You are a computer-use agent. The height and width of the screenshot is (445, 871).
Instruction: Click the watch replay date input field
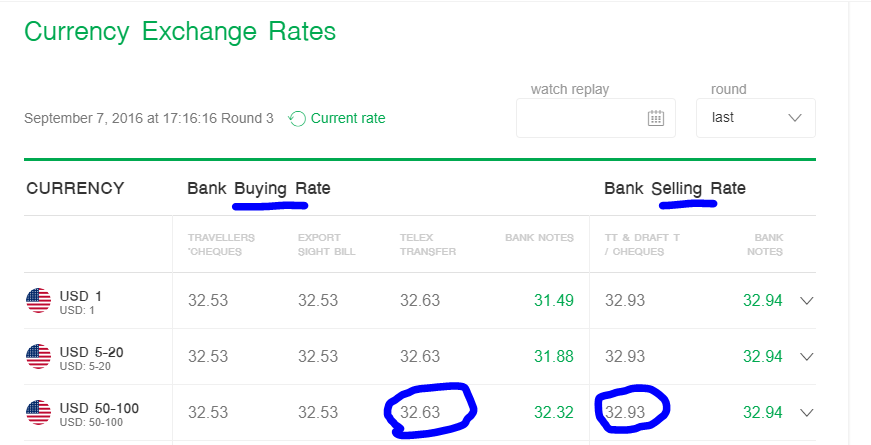[x=580, y=118]
